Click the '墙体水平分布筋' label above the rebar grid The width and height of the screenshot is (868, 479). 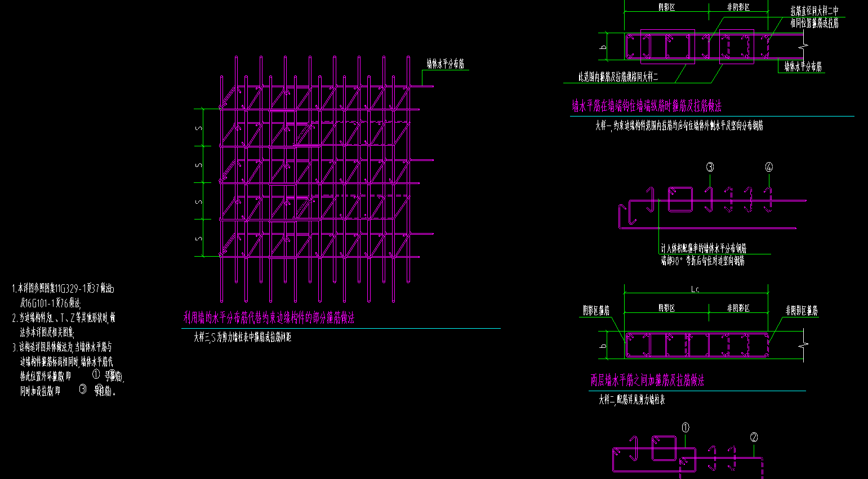[445, 64]
